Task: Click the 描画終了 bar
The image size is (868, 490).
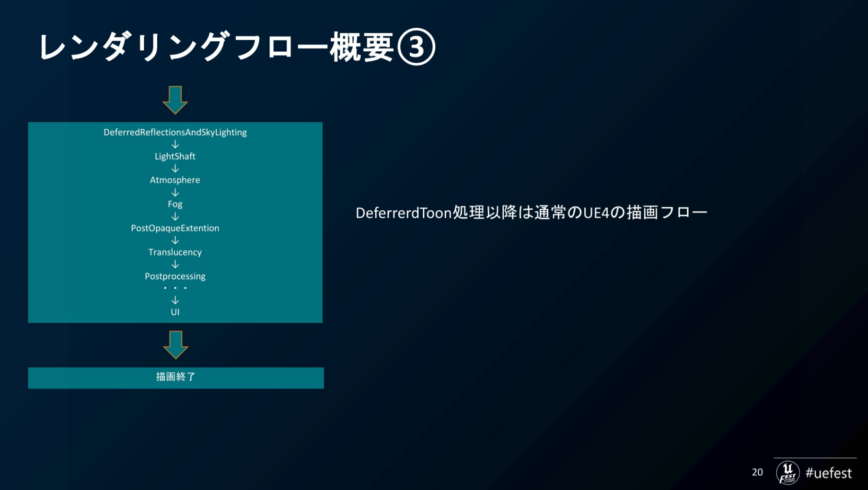Action: [175, 377]
